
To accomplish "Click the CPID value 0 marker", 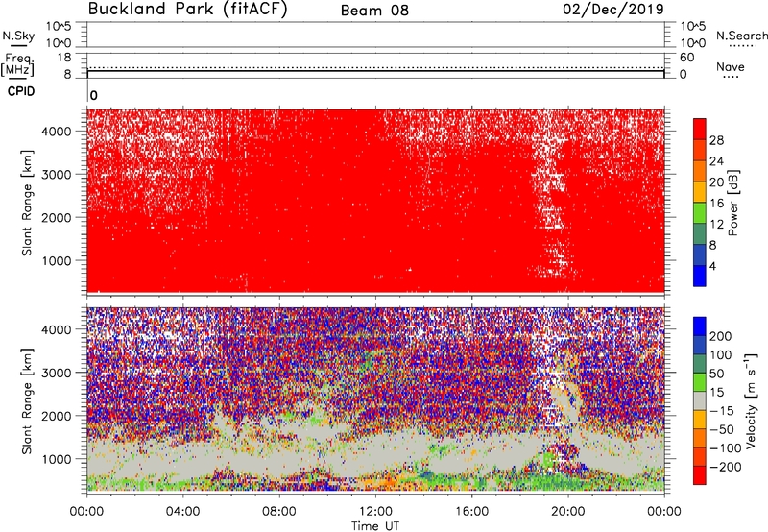I will coord(93,95).
